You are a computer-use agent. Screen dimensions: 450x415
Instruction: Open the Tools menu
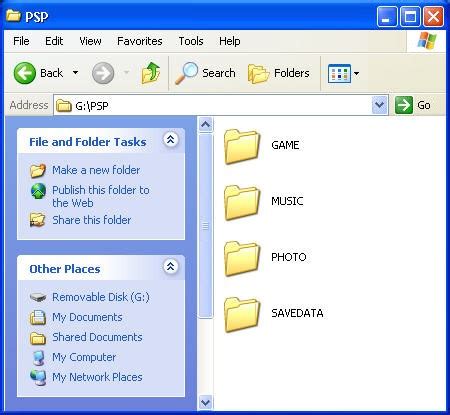(191, 41)
